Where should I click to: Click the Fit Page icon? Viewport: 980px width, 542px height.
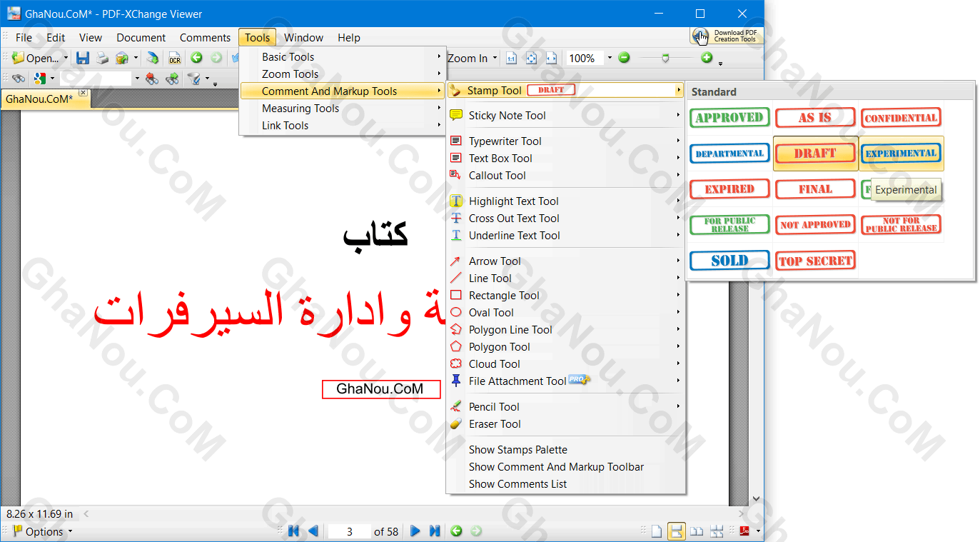531,58
